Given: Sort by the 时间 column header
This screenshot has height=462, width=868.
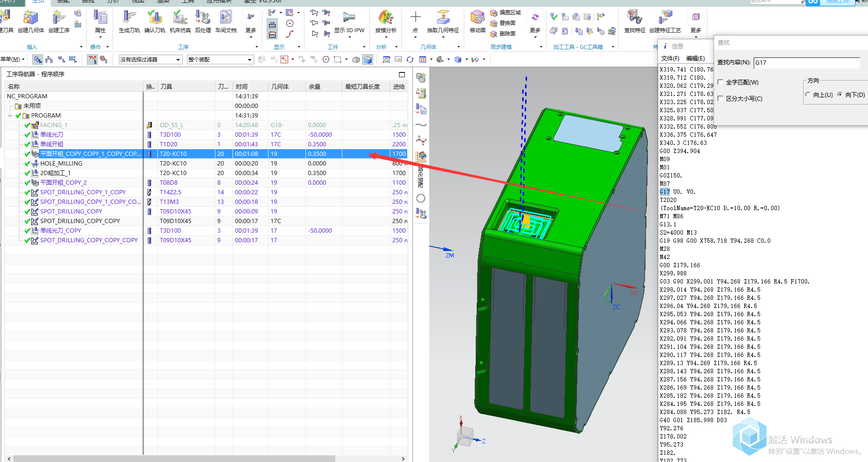Looking at the screenshot, I should 251,87.
